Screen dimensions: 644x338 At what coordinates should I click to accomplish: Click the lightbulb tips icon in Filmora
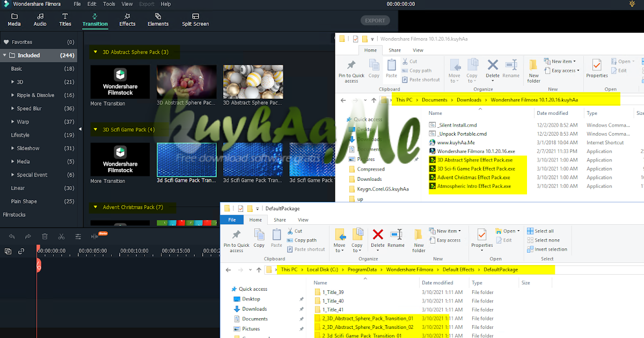632,4
